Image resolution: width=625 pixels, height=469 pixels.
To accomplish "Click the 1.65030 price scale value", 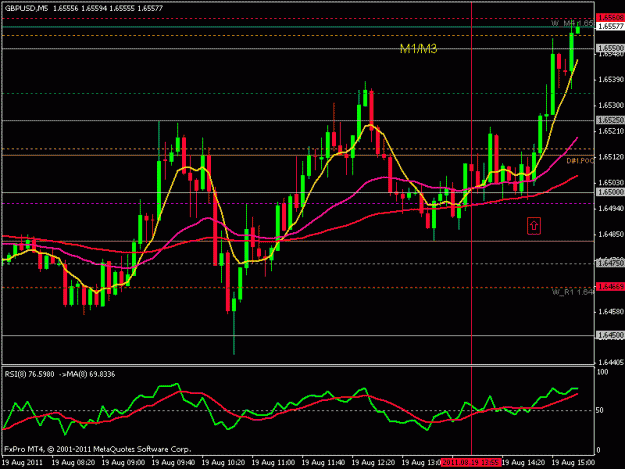I will [611, 183].
